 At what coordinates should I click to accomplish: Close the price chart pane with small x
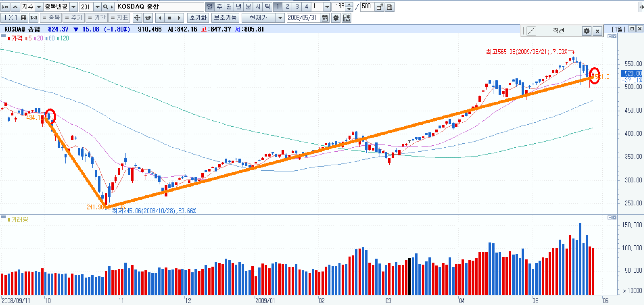click(614, 36)
